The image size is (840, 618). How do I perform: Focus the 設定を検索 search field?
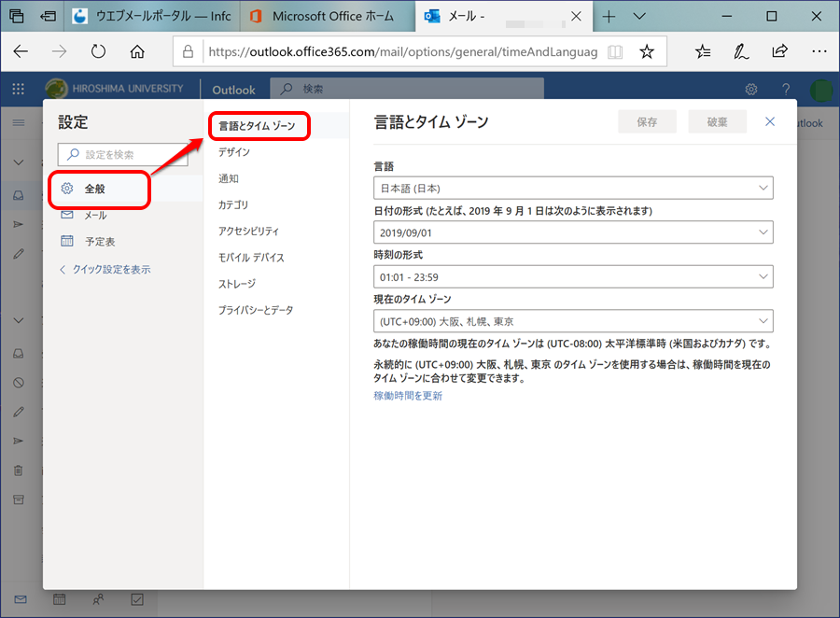coord(122,154)
